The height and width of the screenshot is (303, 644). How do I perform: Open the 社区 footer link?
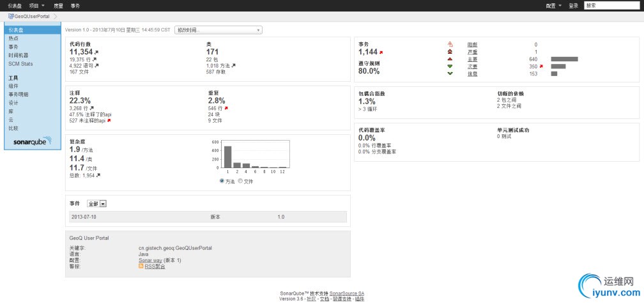pos(311,299)
